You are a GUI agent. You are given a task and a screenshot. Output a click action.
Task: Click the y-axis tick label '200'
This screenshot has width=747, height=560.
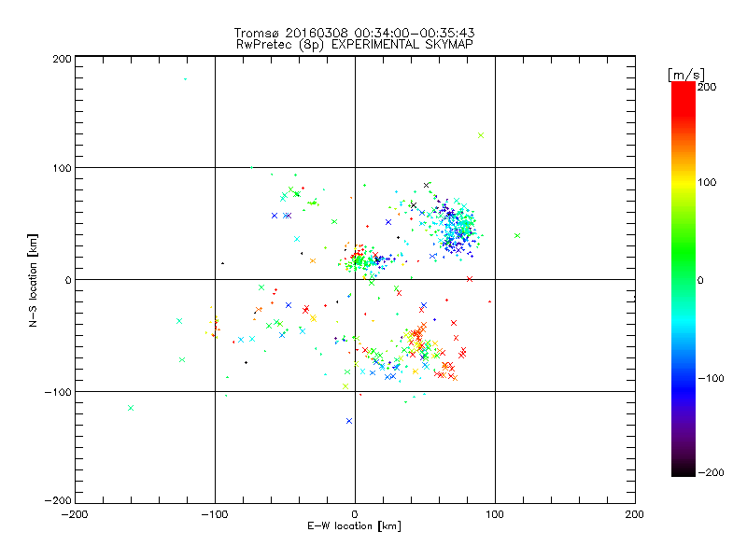coord(62,59)
